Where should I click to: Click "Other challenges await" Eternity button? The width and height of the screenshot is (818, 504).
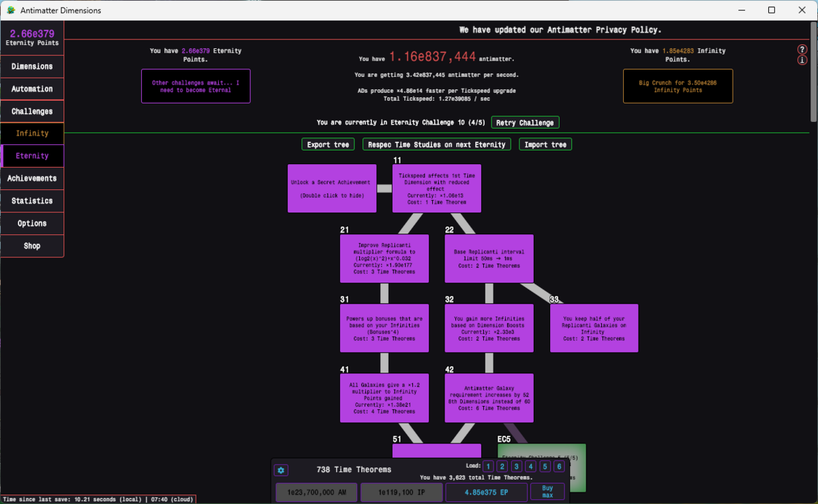click(x=196, y=86)
